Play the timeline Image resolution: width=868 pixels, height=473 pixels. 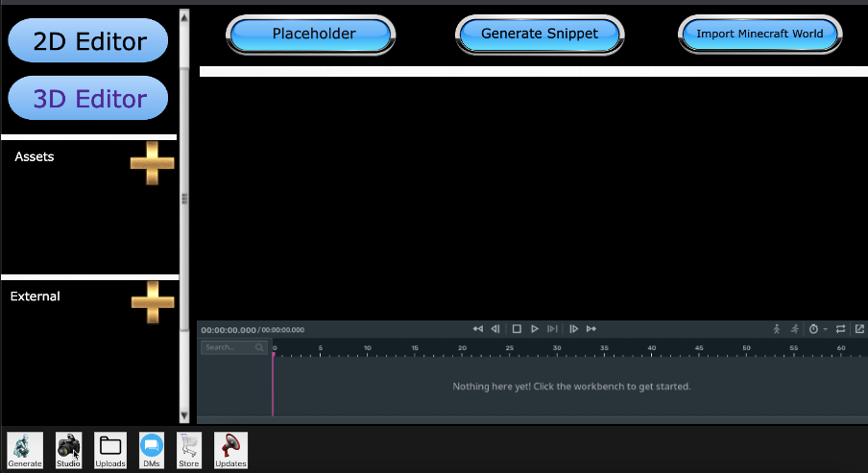click(534, 329)
